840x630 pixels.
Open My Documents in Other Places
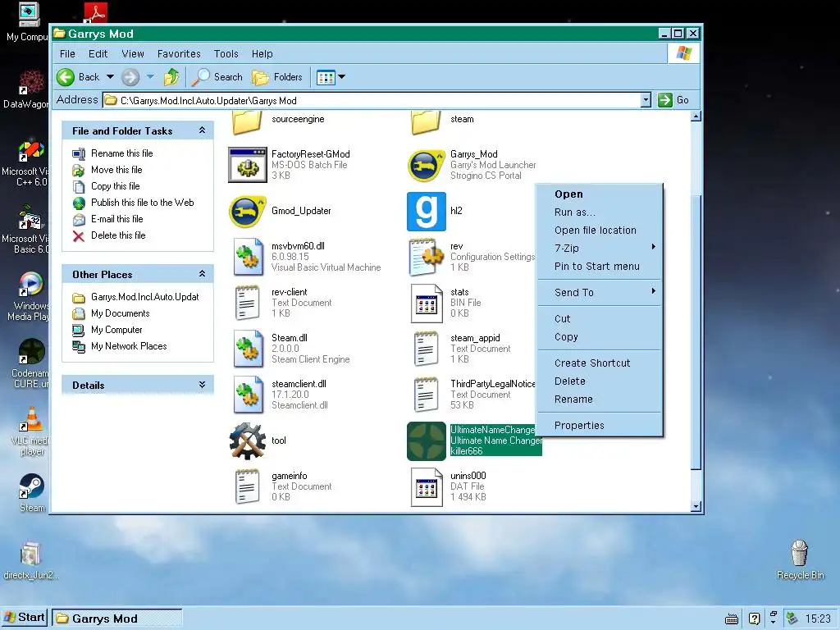(x=120, y=313)
